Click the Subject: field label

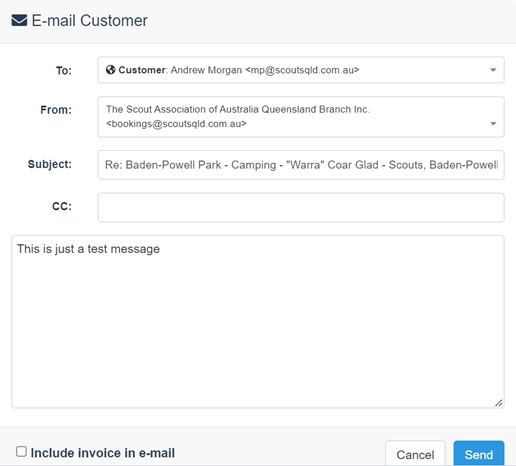(x=50, y=164)
